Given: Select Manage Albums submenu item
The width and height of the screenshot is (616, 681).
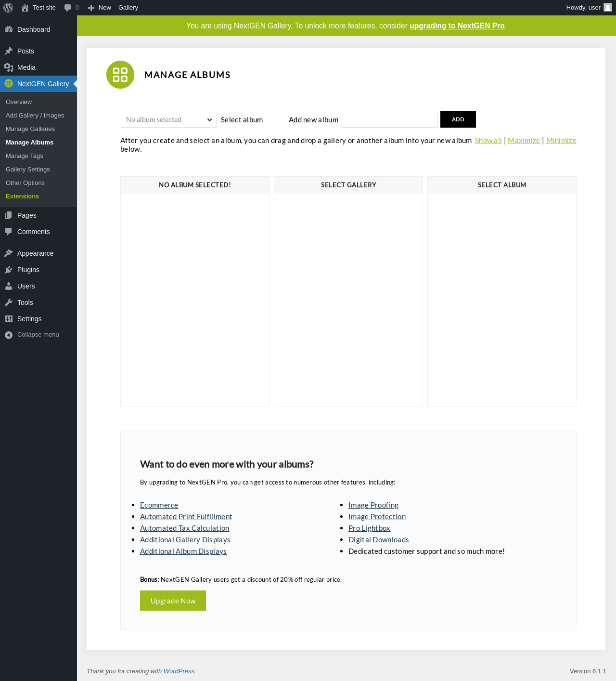Looking at the screenshot, I should pos(29,143).
